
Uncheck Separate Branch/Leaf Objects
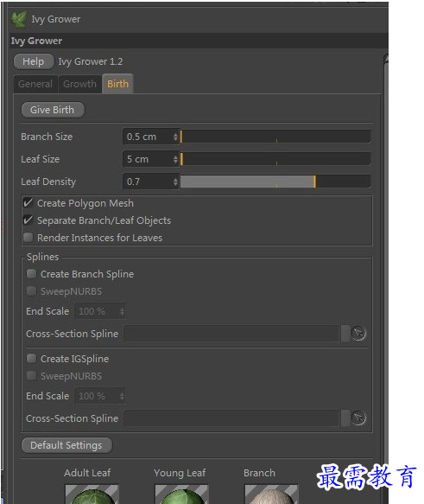tap(28, 220)
